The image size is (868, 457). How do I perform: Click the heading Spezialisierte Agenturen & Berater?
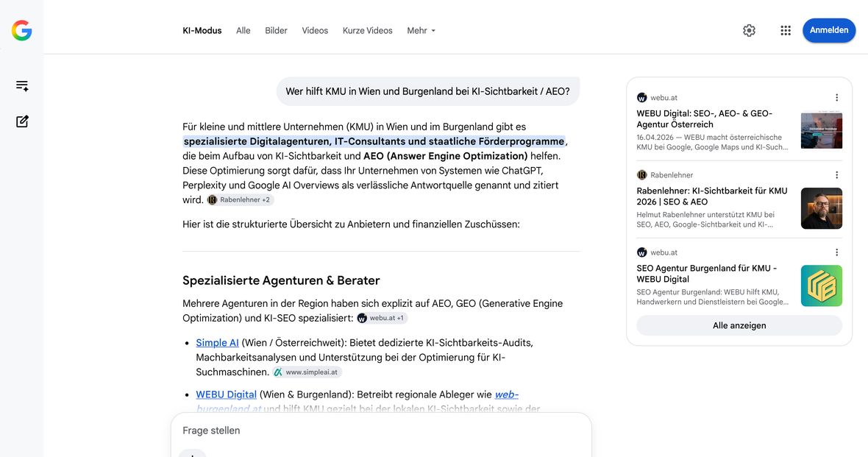point(281,280)
